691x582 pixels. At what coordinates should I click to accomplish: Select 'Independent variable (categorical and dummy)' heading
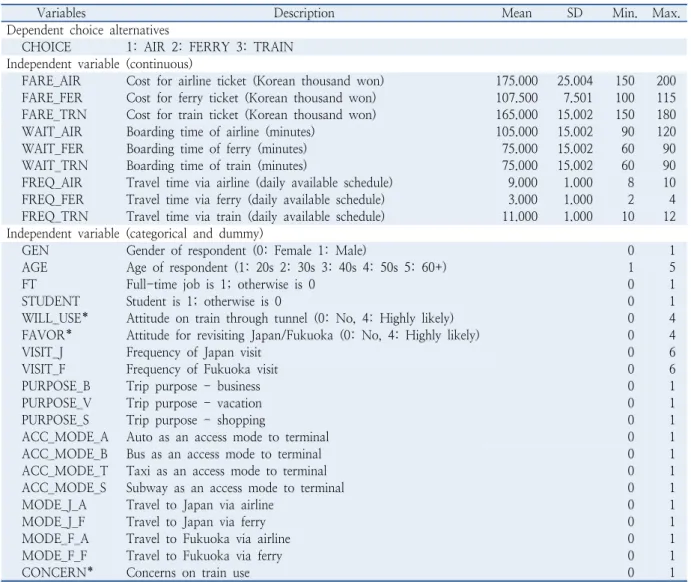point(135,234)
